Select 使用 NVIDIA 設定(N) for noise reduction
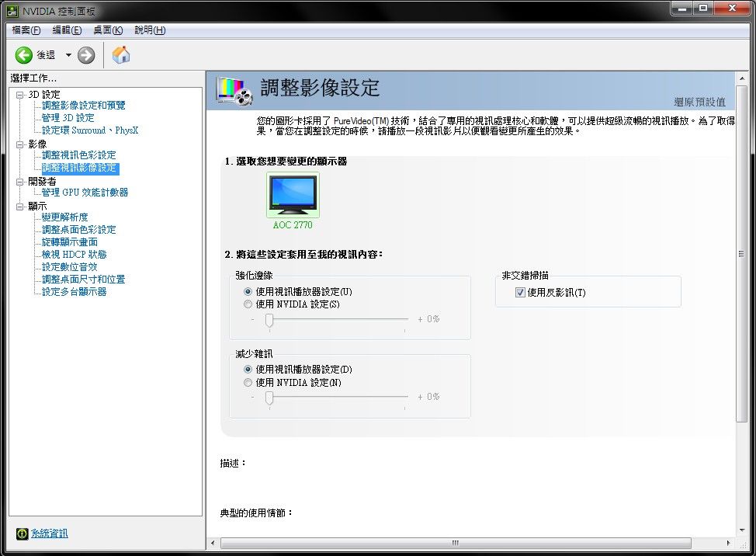The width and height of the screenshot is (756, 556). pos(248,383)
